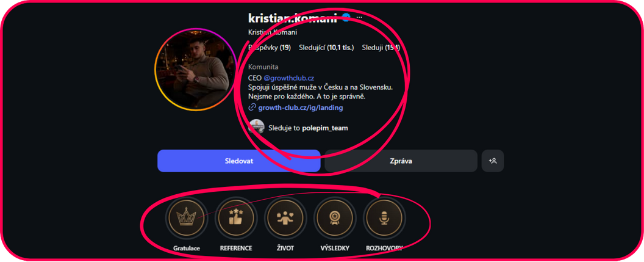Screen dimensions: 644x262
Task: Open the ŽIVOT highlight icon
Action: coord(285,217)
